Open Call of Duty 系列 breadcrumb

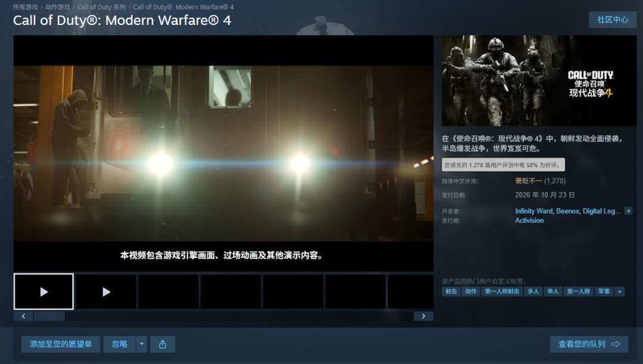coord(101,7)
